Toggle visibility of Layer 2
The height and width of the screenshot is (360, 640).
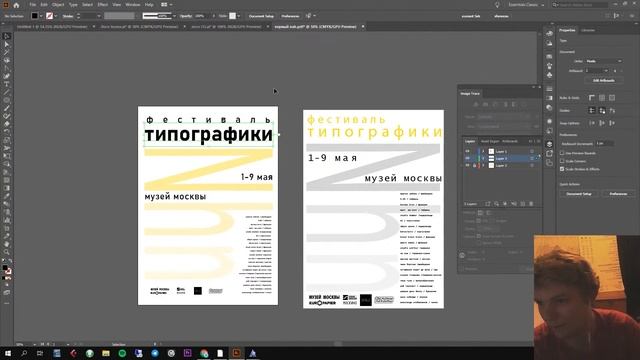click(x=467, y=158)
